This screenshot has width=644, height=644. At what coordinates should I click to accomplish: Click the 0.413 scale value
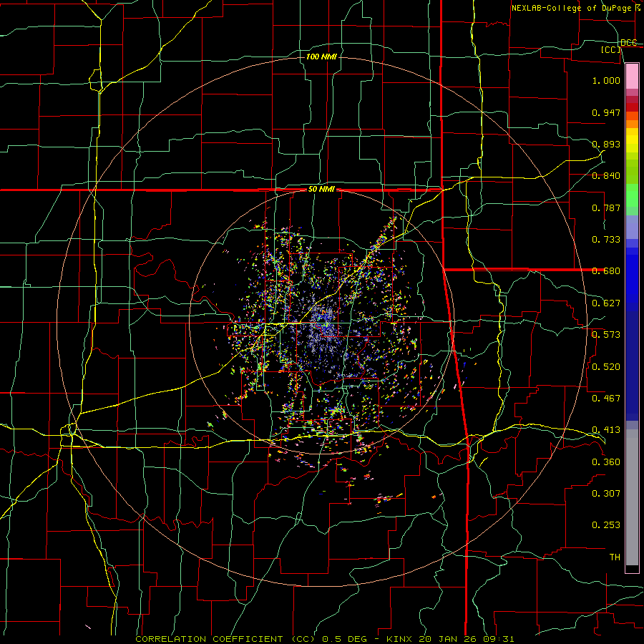[606, 430]
